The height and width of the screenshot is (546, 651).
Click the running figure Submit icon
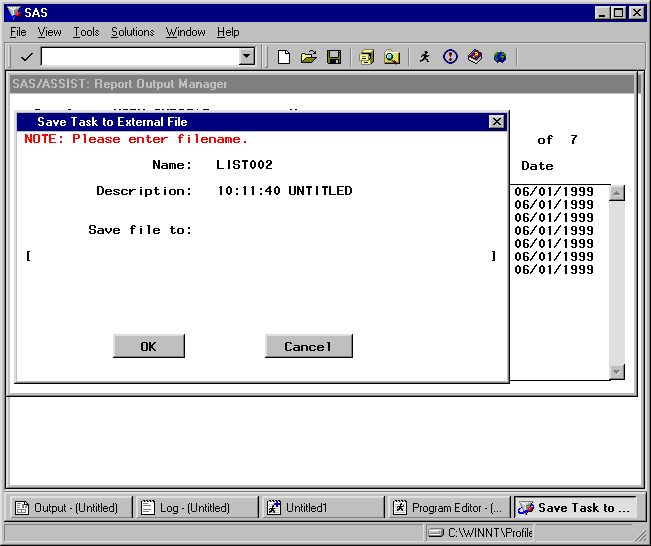(x=425, y=57)
